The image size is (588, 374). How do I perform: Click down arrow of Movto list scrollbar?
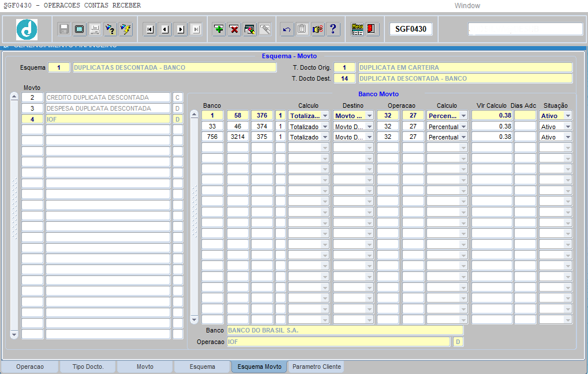coord(14,334)
